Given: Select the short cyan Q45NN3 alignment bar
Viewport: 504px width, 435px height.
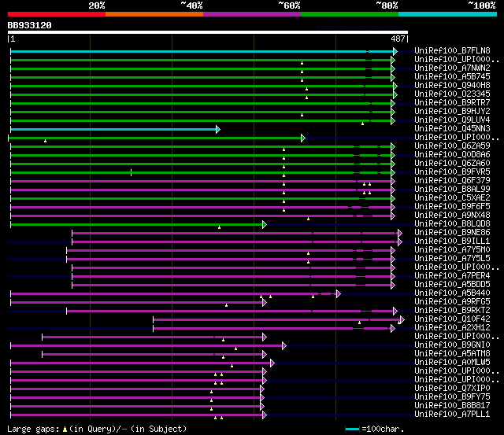Looking at the screenshot, I should 113,129.
